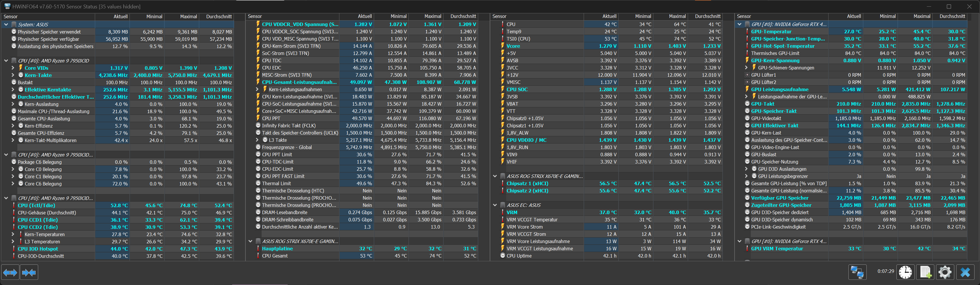The image size is (980, 285).
Task: Select the TSI0 (CPU) sensor row
Action: (607, 39)
